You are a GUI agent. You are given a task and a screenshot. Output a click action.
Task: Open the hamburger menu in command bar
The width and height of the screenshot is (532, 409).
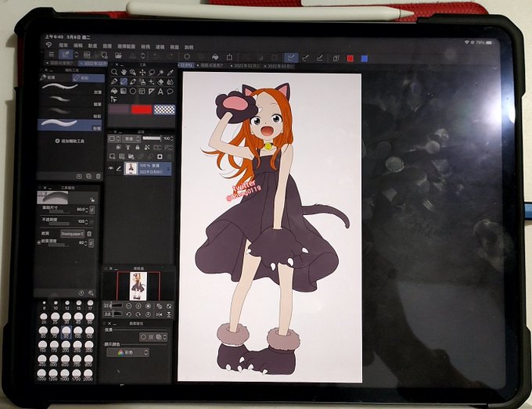click(x=51, y=54)
